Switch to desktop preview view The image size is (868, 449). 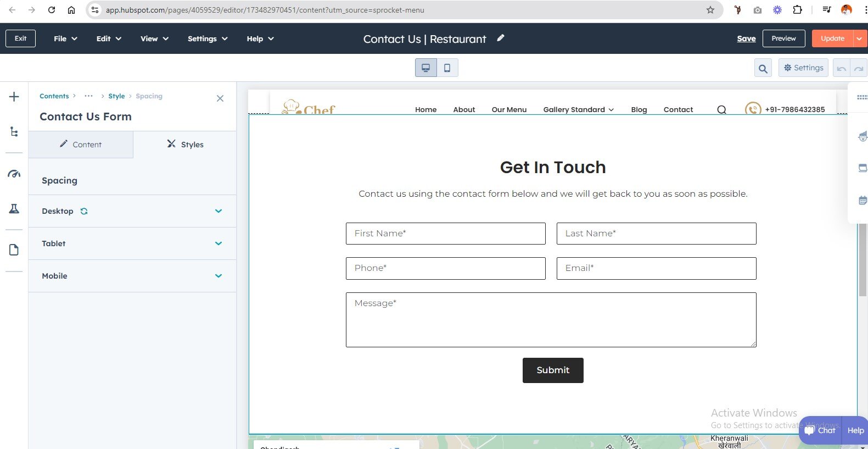pos(425,68)
